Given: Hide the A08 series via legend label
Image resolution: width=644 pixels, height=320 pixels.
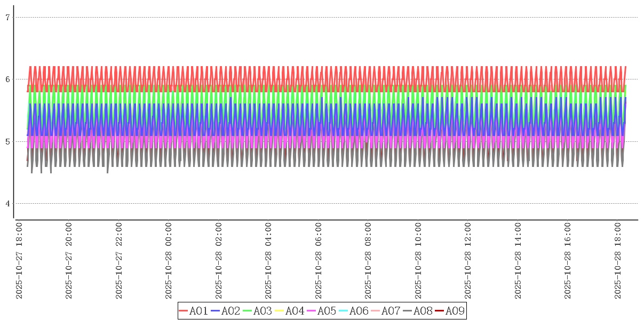Looking at the screenshot, I should [x=423, y=311].
